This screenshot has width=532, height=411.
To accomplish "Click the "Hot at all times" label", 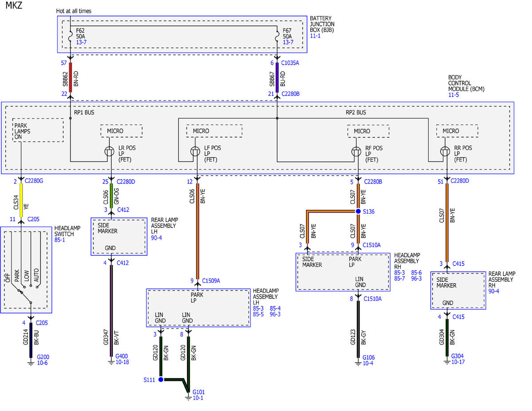I will [74, 11].
